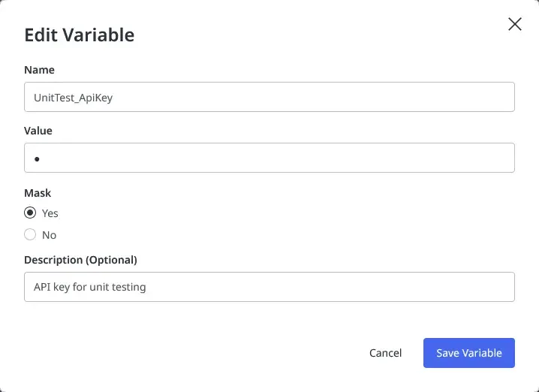This screenshot has height=392, width=539.
Task: Click the X icon at dialog corner
Action: coord(515,24)
